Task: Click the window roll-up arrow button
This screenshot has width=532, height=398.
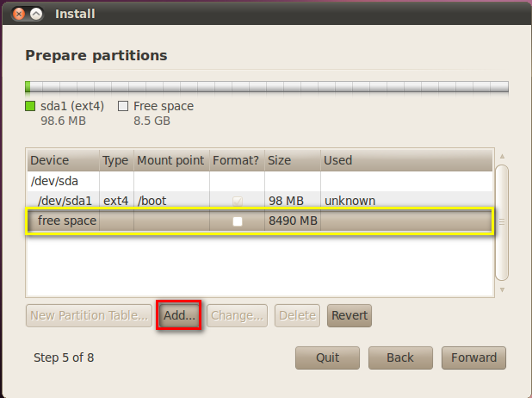Action: (x=36, y=14)
